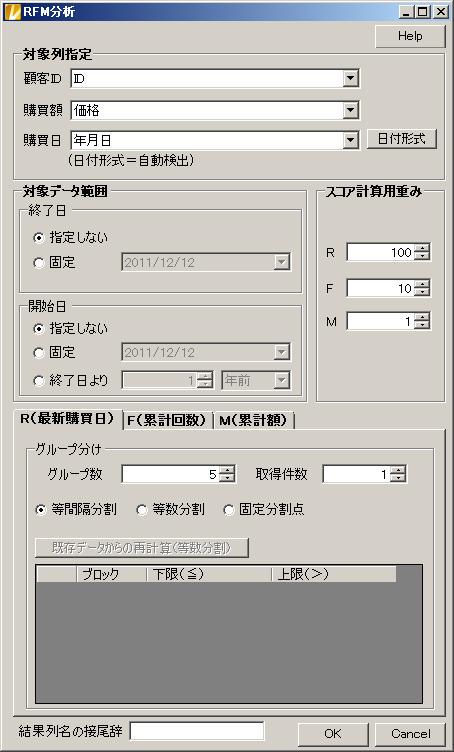Choose 等数分割 split option
The height and width of the screenshot is (752, 454).
142,510
